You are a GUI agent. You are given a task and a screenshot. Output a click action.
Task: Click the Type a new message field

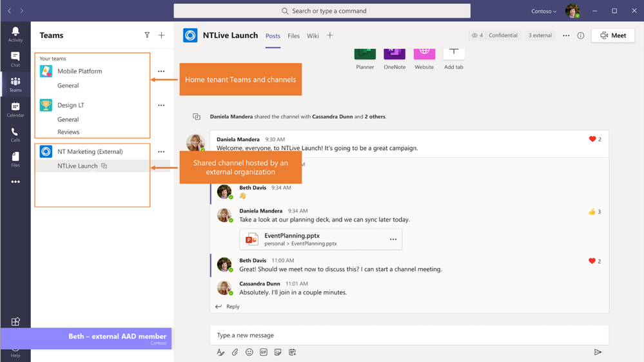pyautogui.click(x=409, y=336)
